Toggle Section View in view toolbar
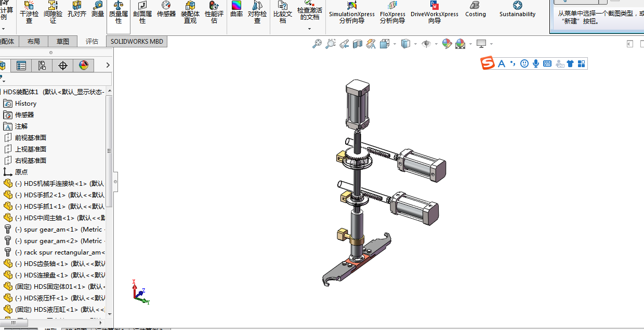The height and width of the screenshot is (330, 644). pyautogui.click(x=357, y=44)
